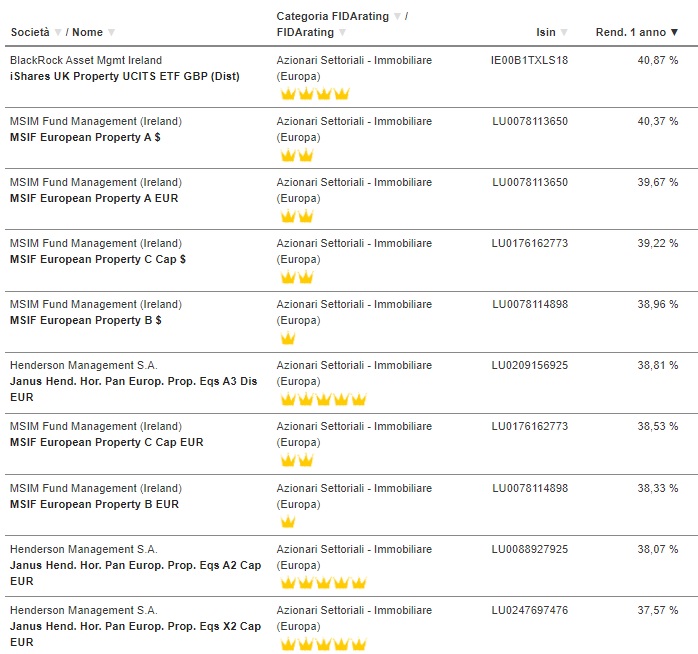
Task: Sort by Isin column arrow
Action: coord(564,32)
